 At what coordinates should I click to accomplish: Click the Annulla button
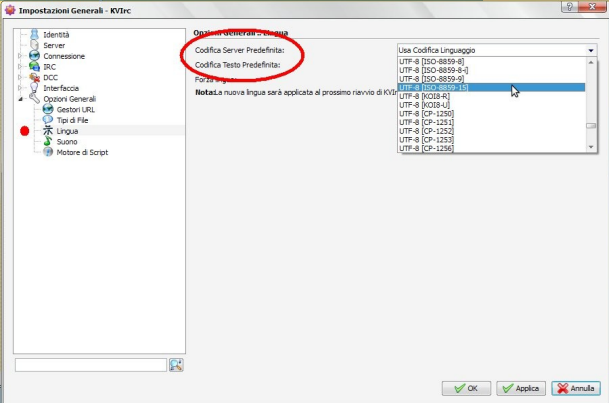[x=576, y=388]
